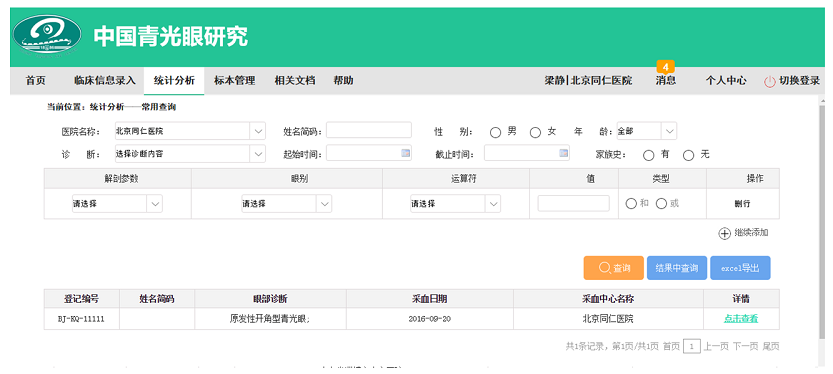Screen dimensions: 833x374
Task: Open the 临床信息录入 tab
Action: point(105,81)
